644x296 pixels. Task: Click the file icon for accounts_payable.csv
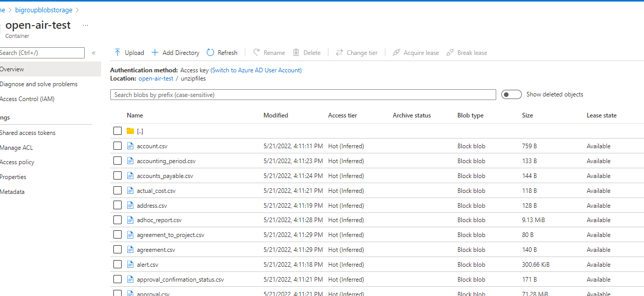(x=130, y=176)
